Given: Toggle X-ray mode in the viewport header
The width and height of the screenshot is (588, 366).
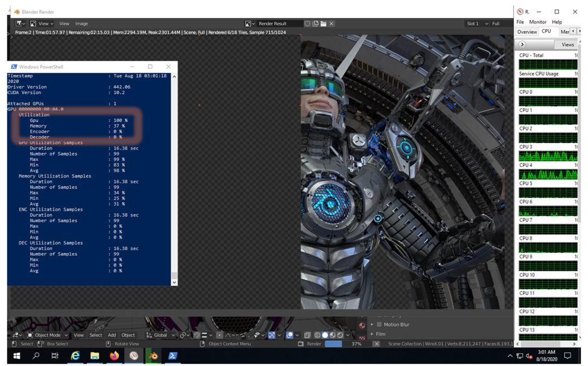Looking at the screenshot, I should (x=307, y=335).
